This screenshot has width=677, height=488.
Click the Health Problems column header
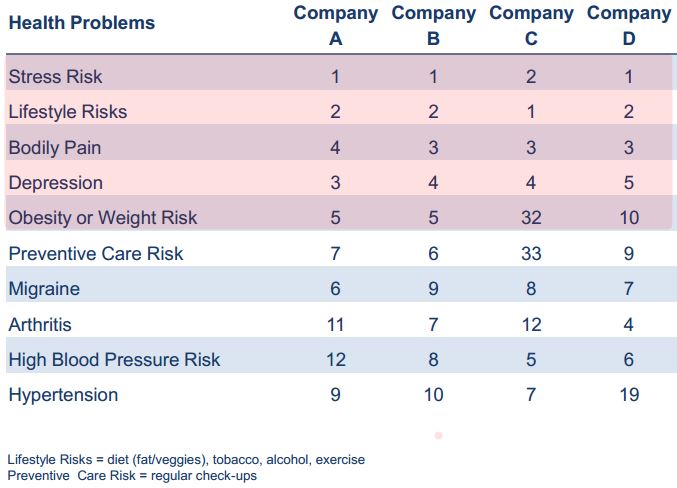tap(81, 22)
